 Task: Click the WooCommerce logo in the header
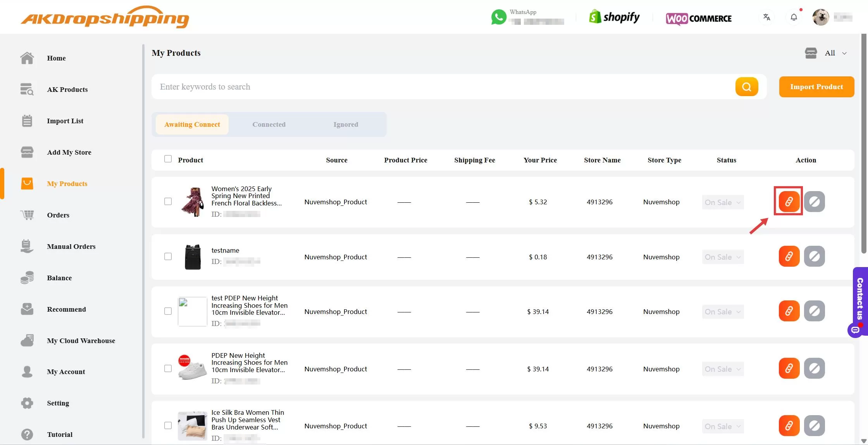click(698, 18)
